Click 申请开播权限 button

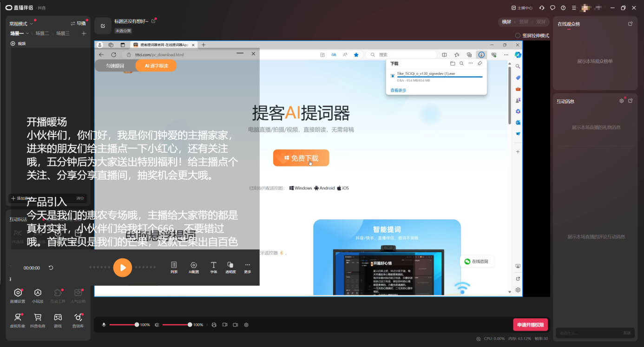tap(531, 325)
